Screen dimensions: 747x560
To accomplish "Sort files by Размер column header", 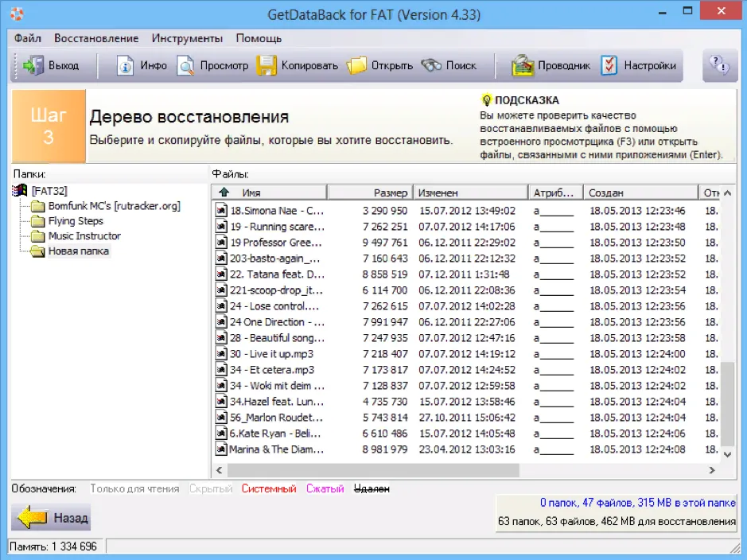I will [371, 192].
